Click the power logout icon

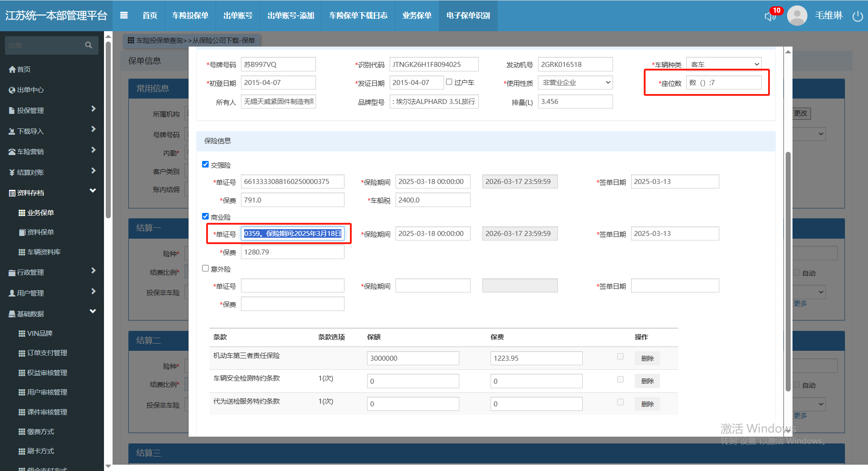(x=857, y=16)
